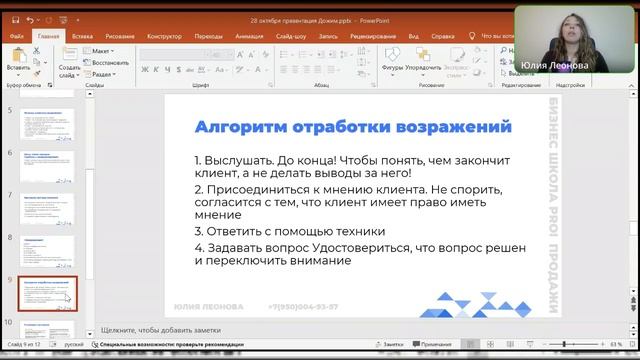The image size is (640, 360).
Task: Toggle text shadow S
Action: point(179,70)
